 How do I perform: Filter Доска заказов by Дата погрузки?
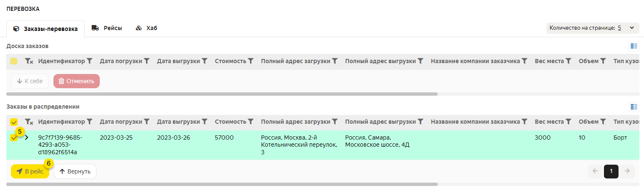click(146, 61)
